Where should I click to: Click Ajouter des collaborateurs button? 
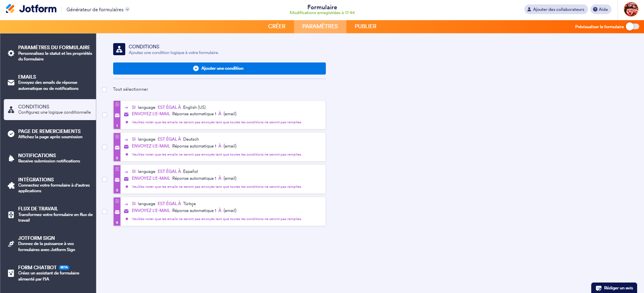point(556,9)
